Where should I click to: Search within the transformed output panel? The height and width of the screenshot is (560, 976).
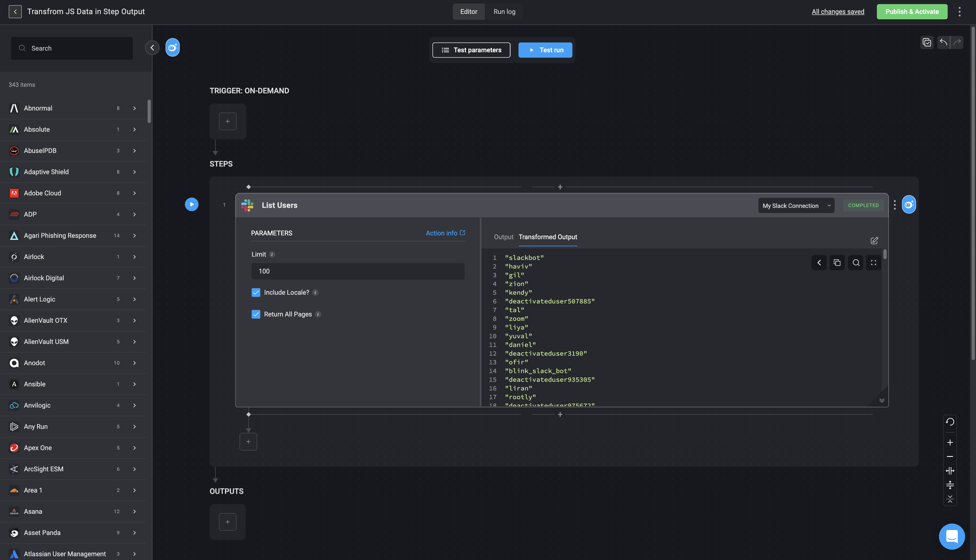(x=856, y=263)
